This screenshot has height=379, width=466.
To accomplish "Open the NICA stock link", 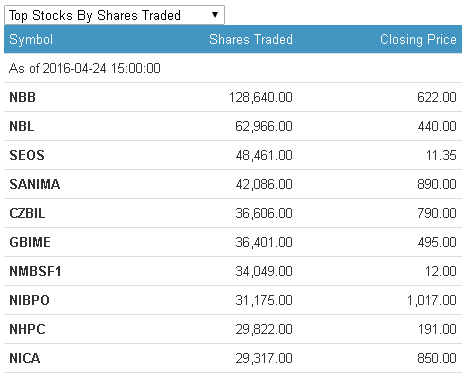I will pos(25,358).
